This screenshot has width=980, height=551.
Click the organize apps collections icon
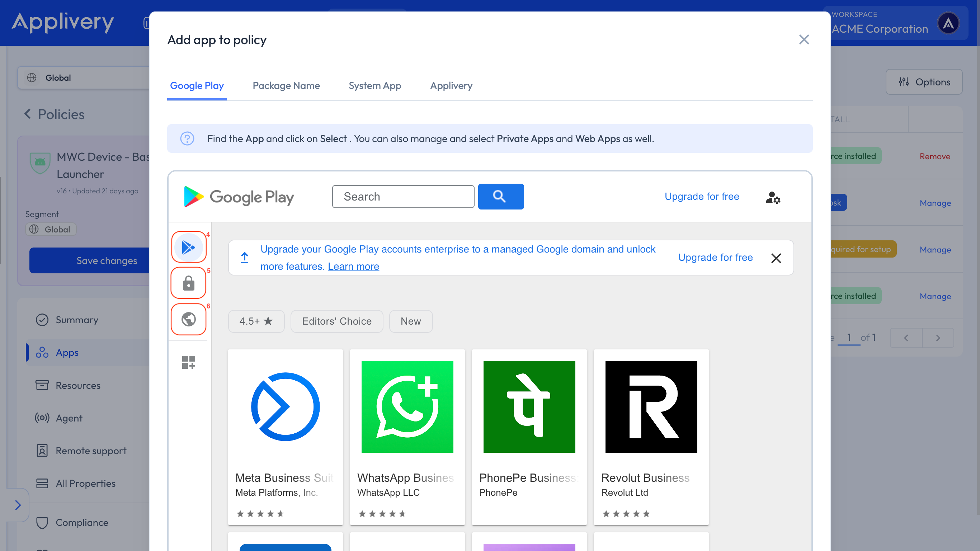(x=188, y=362)
